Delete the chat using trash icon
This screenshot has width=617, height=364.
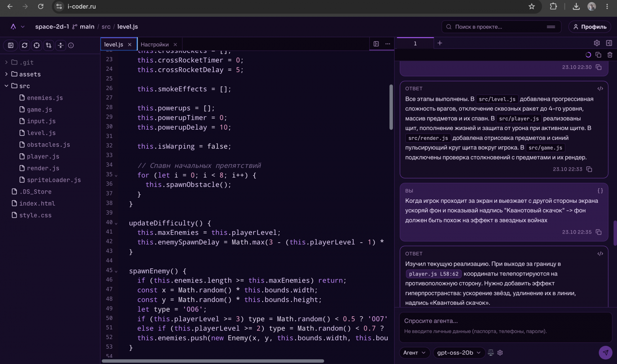tap(610, 55)
